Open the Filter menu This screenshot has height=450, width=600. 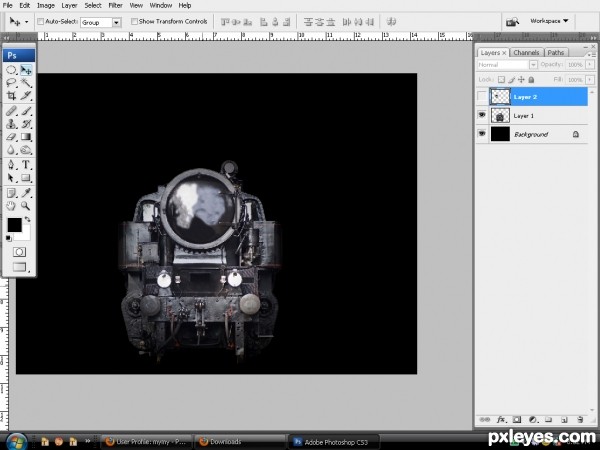click(115, 5)
